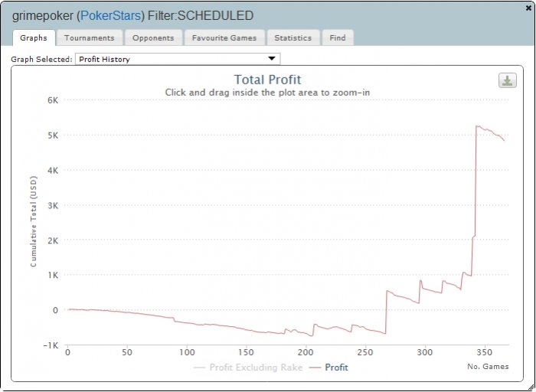The image size is (536, 392).
Task: Expand the Graph Selected dropdown
Action: 178,59
